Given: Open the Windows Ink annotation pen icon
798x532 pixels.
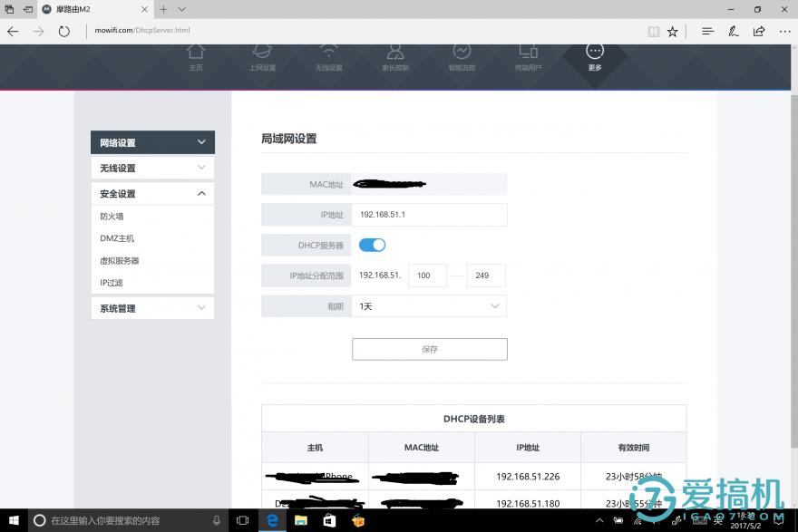Looking at the screenshot, I should (x=733, y=30).
